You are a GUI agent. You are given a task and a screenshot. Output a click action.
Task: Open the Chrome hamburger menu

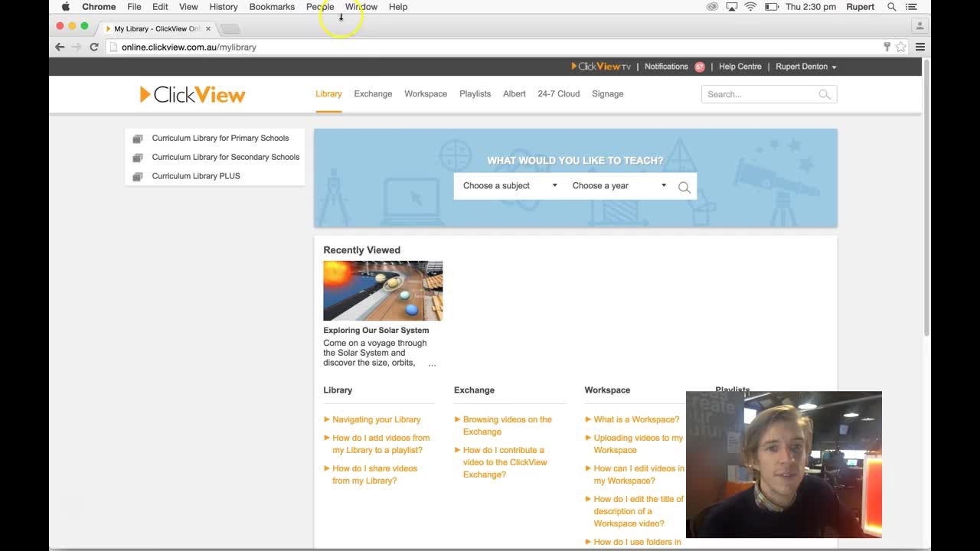(x=920, y=47)
